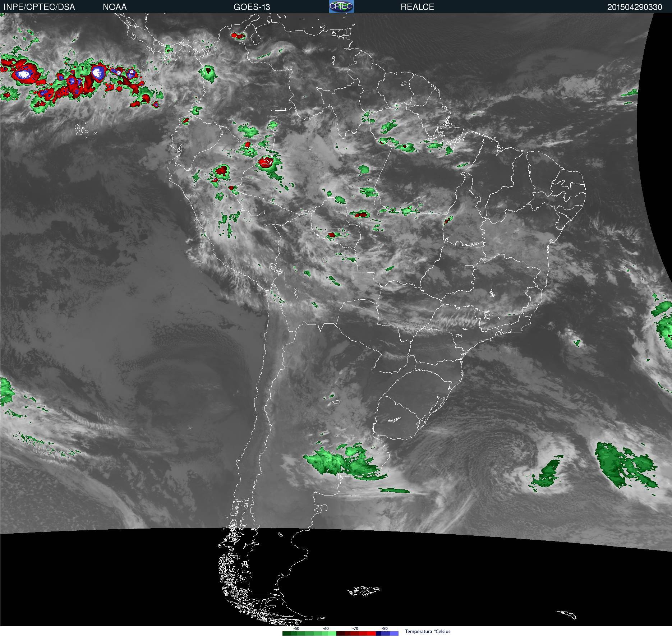Click the GOES-13 satellite label

point(252,7)
